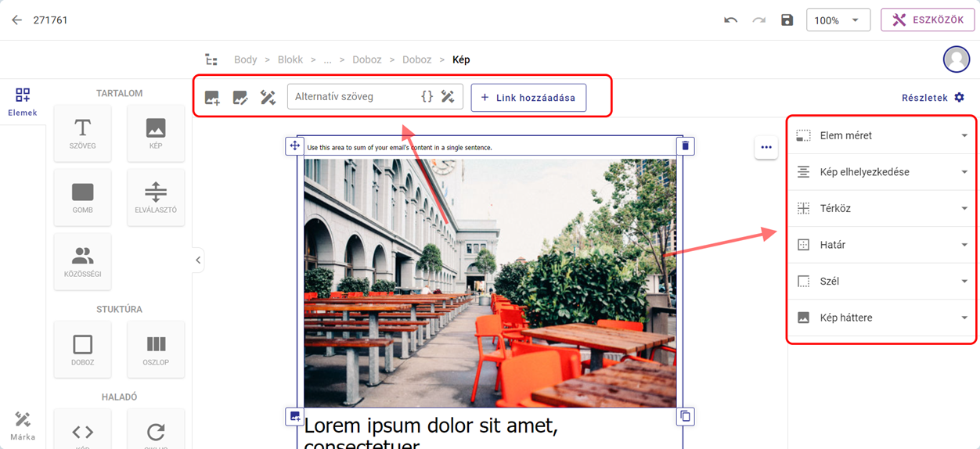Expand the Térköz section
The width and height of the screenshot is (980, 449).
point(881,208)
